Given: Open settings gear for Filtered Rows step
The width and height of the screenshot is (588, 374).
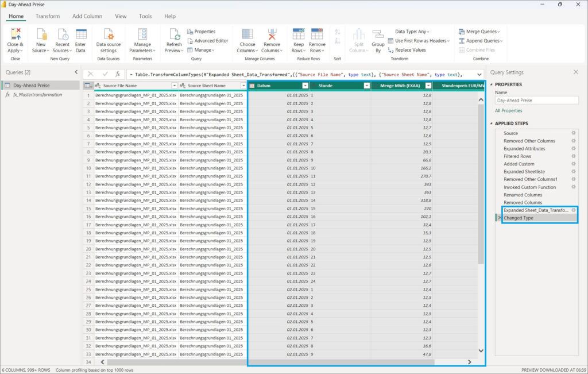Looking at the screenshot, I should (x=574, y=156).
